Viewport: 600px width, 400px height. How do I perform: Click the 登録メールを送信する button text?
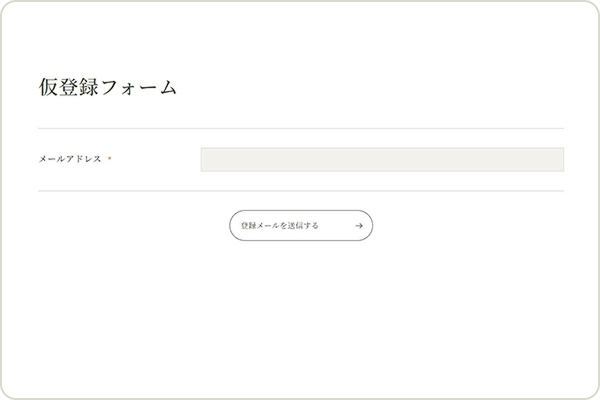[x=280, y=226]
